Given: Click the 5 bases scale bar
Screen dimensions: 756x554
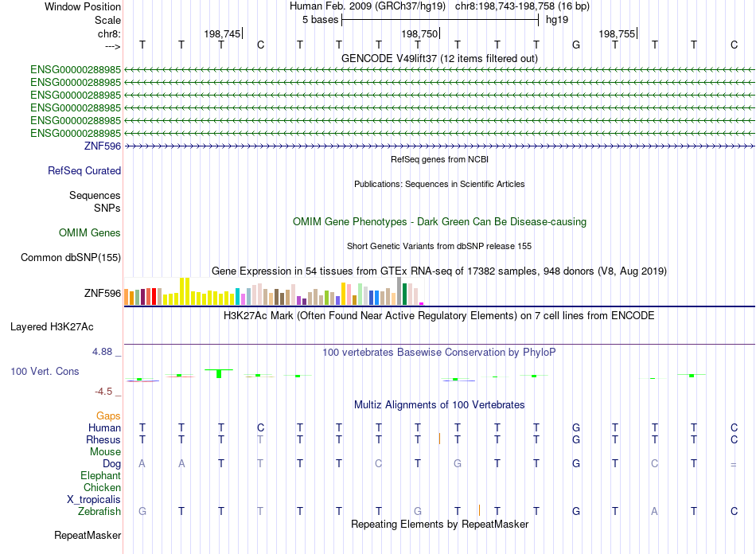Looking at the screenshot, I should (440, 20).
